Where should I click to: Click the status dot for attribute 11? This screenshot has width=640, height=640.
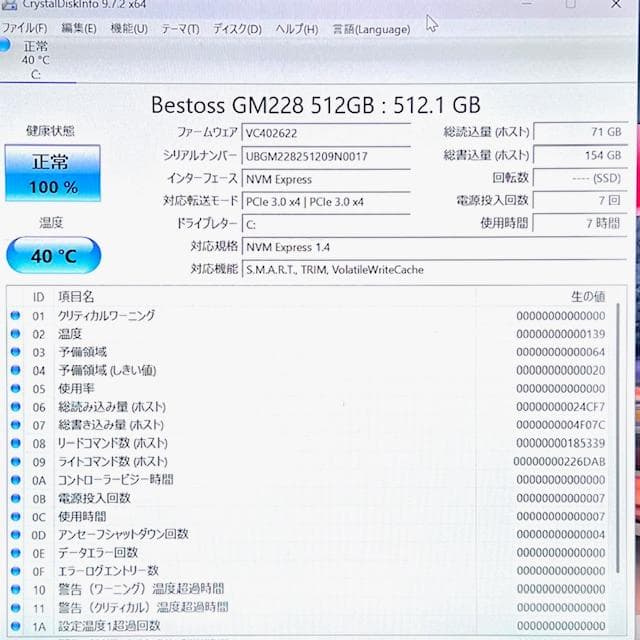16,607
